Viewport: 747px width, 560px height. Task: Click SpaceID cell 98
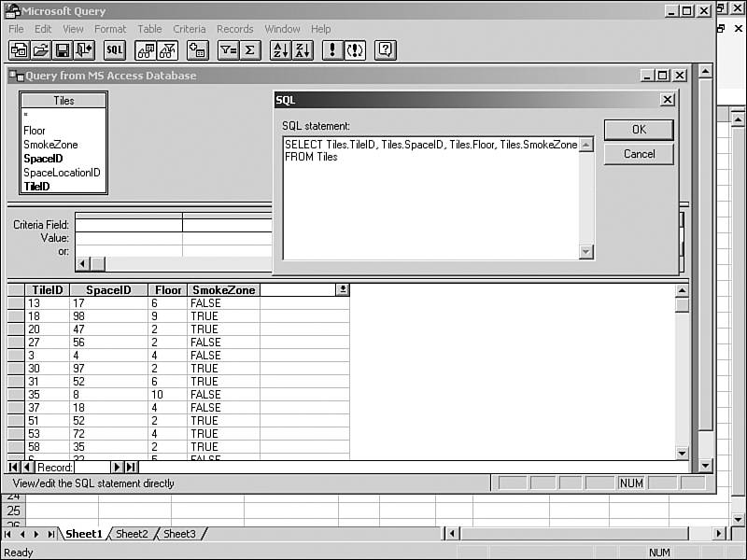(x=108, y=316)
